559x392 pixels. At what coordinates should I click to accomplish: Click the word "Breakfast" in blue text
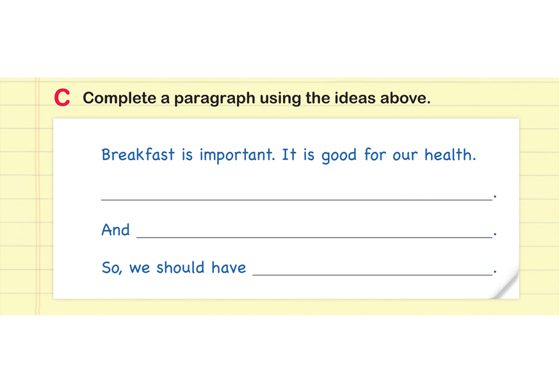click(138, 155)
